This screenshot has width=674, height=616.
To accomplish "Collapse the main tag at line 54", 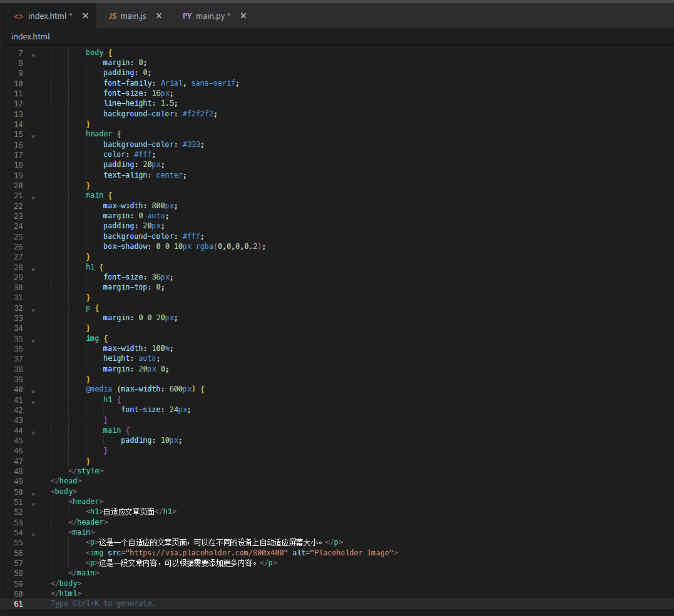I will tap(33, 534).
